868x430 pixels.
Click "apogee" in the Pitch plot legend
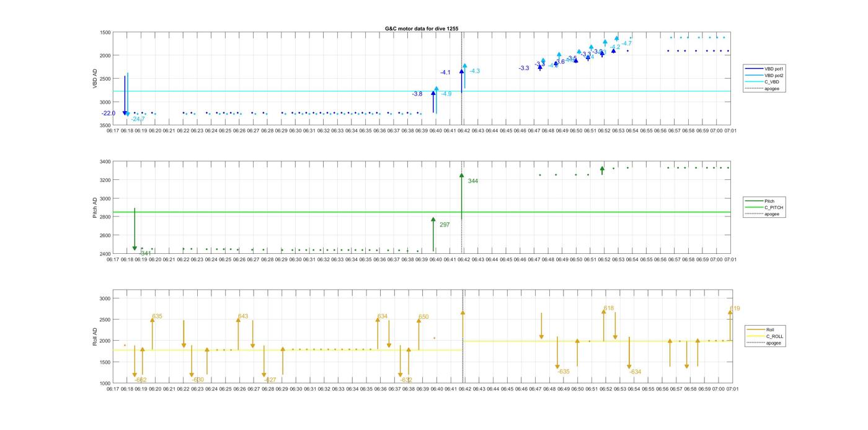771,214
